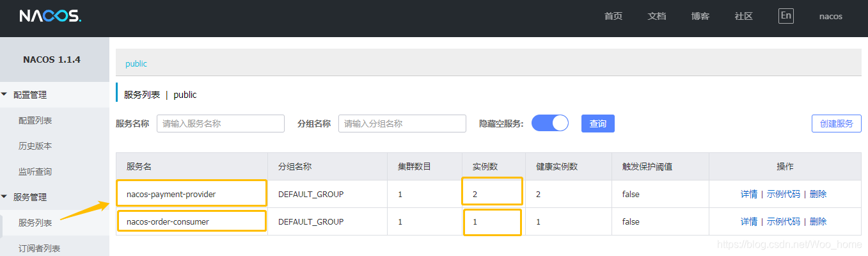Toggle the hide empty services switch

coord(550,124)
